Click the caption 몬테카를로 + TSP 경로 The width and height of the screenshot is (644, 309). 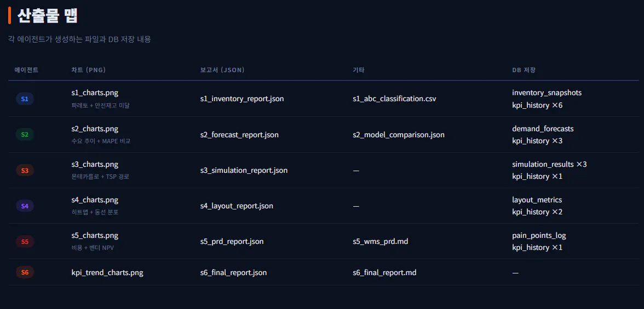pyautogui.click(x=100, y=177)
